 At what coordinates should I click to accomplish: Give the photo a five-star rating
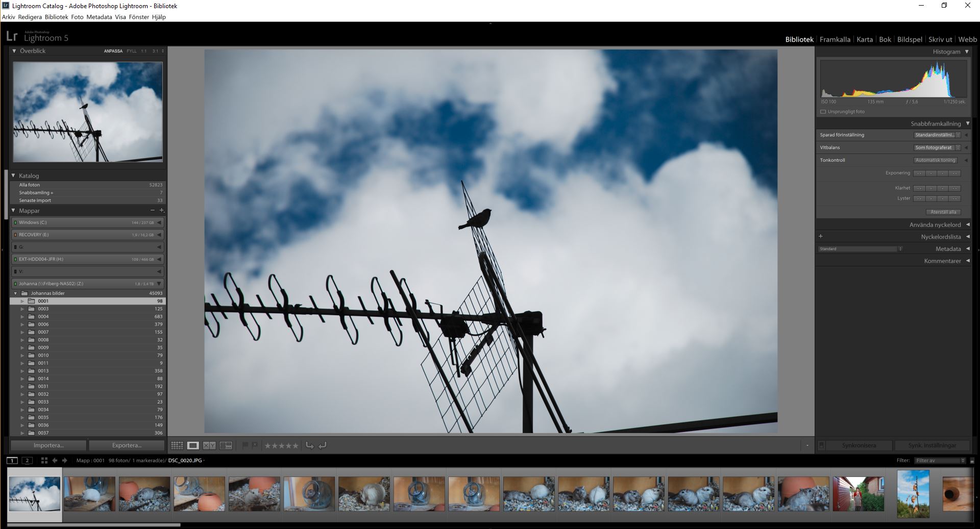click(295, 445)
